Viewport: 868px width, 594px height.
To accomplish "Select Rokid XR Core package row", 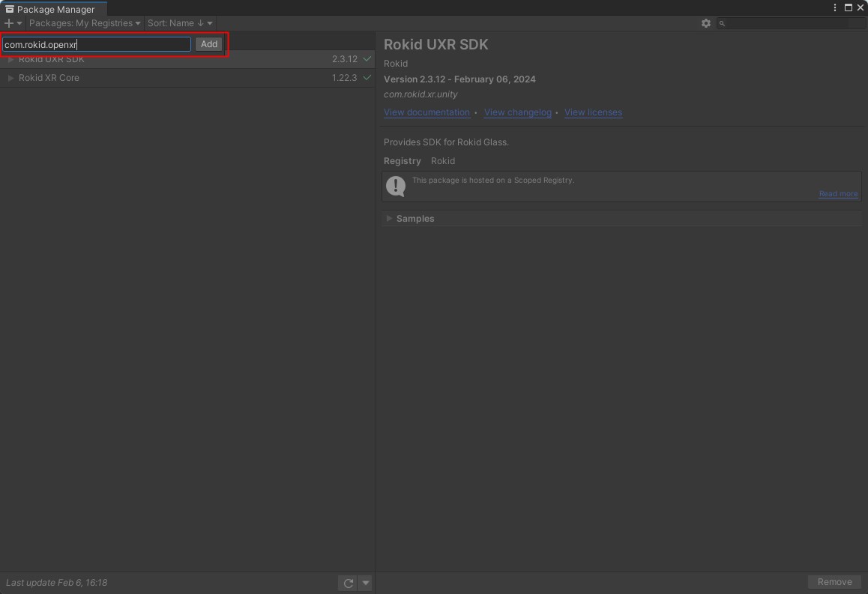I will (x=187, y=78).
